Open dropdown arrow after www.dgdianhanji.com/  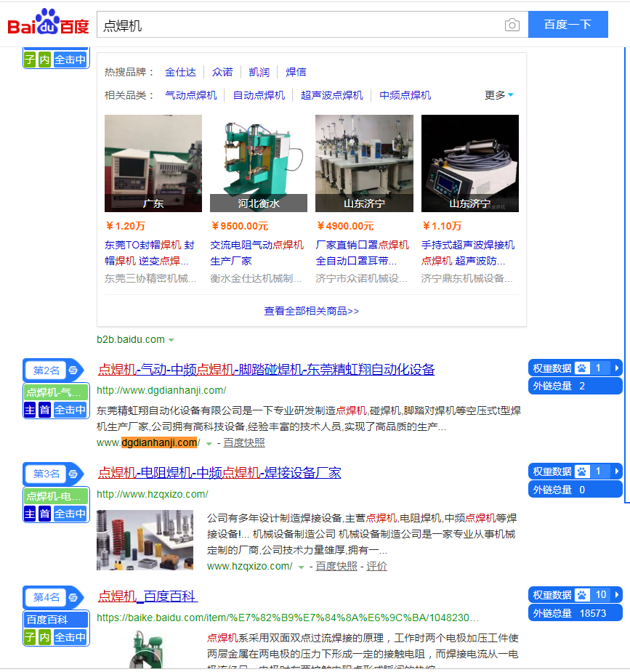pyautogui.click(x=209, y=444)
